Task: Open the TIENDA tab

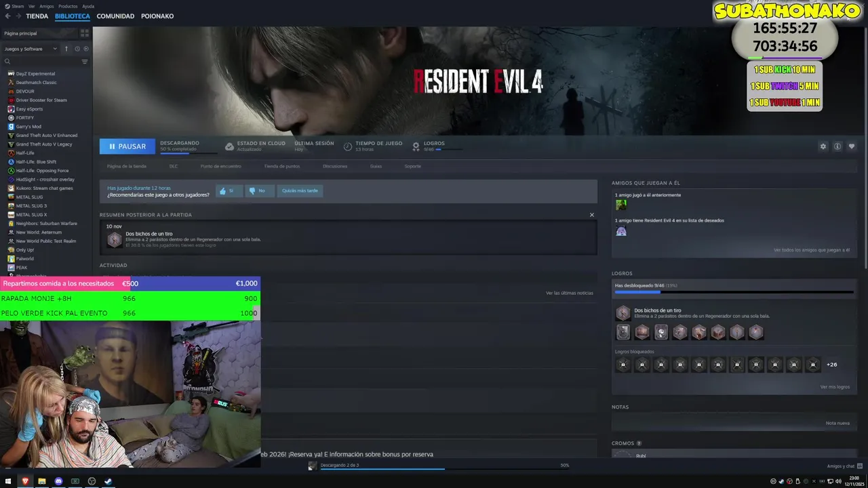Action: click(37, 16)
